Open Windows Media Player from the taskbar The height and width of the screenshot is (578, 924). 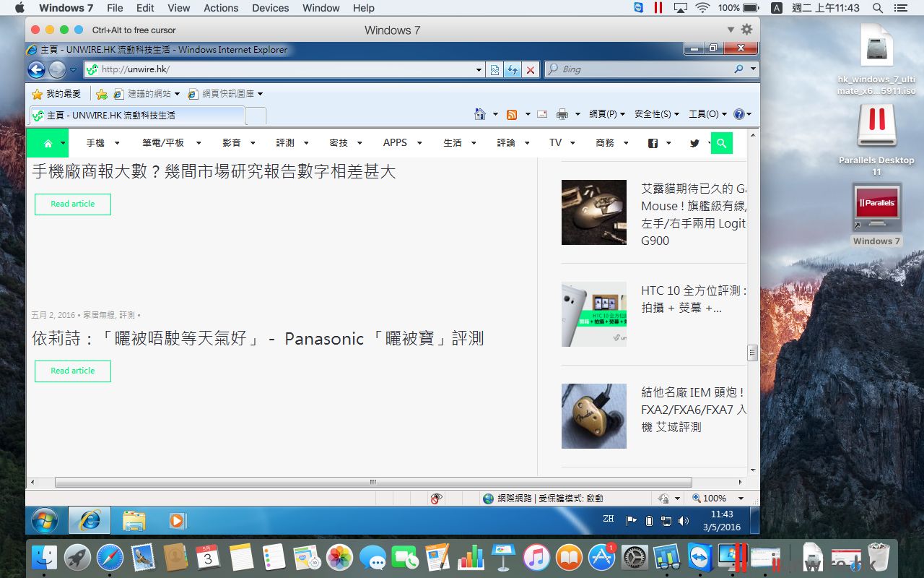coord(177,520)
